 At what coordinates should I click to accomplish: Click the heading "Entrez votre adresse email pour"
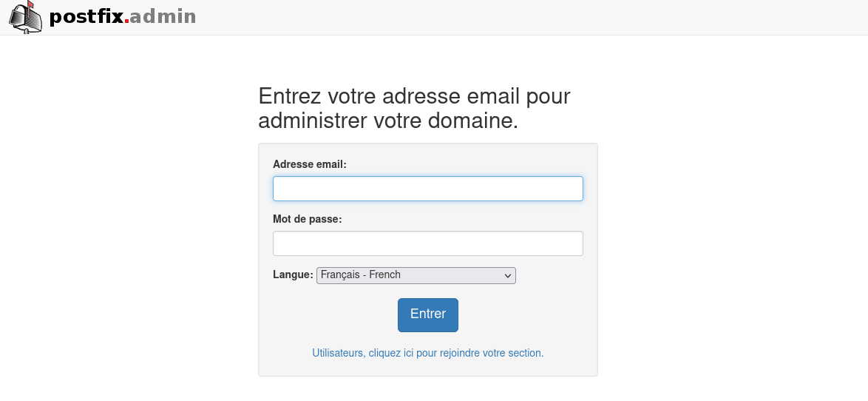pyautogui.click(x=414, y=96)
